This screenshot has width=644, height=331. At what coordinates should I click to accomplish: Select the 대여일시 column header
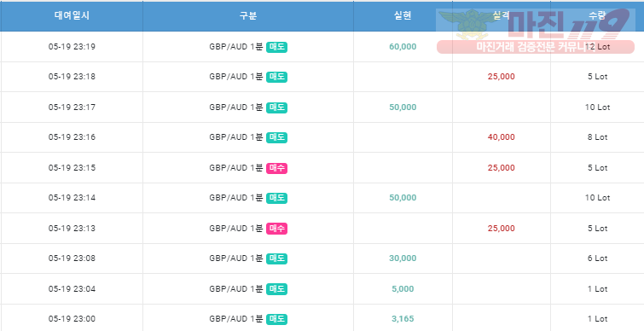pos(72,16)
